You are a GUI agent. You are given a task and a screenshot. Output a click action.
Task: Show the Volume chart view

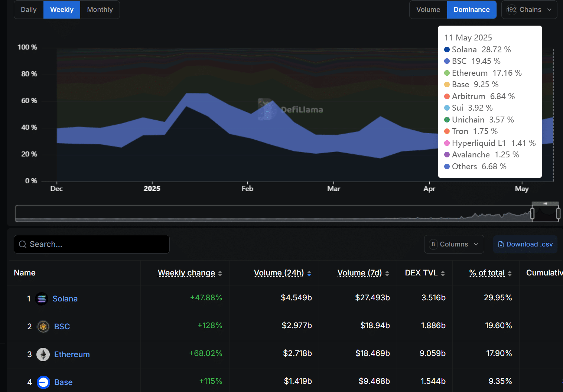[428, 10]
